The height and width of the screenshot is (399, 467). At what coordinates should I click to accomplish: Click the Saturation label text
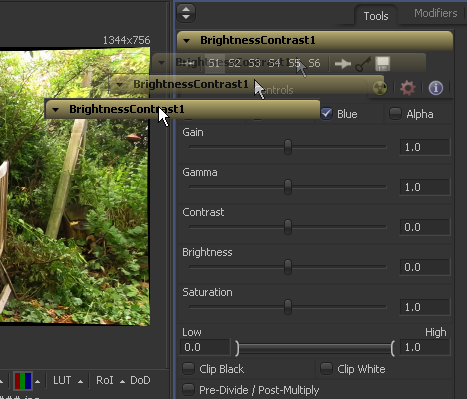coord(207,292)
